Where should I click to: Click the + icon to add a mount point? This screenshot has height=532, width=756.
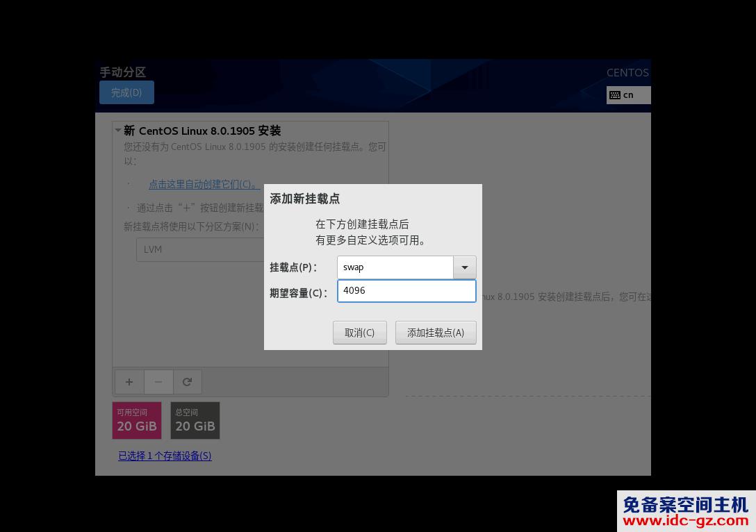click(x=129, y=381)
